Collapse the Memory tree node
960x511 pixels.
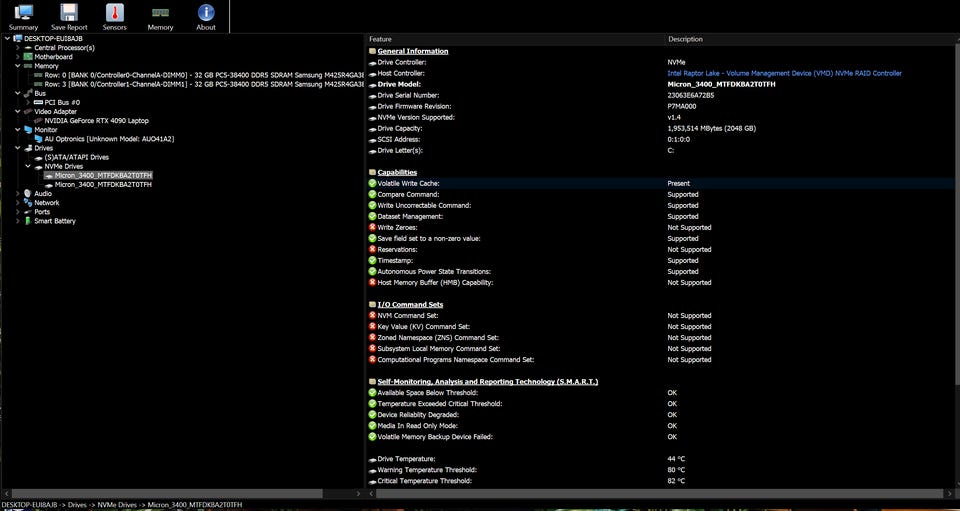click(x=18, y=66)
